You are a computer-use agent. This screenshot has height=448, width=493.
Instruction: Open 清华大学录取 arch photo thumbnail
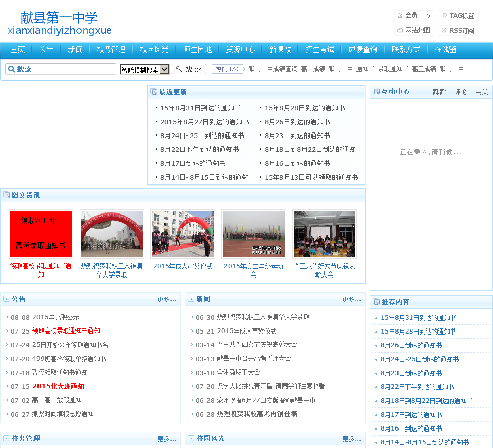click(x=112, y=234)
